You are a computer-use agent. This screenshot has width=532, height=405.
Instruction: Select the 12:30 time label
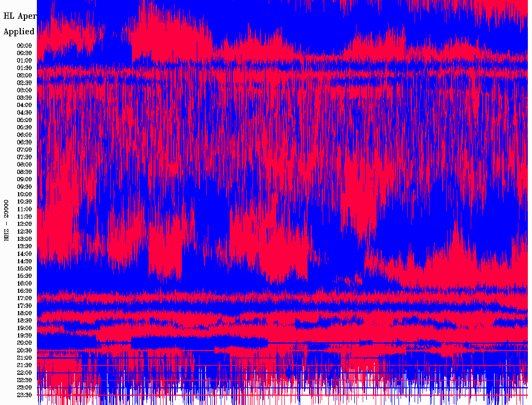click(x=24, y=232)
